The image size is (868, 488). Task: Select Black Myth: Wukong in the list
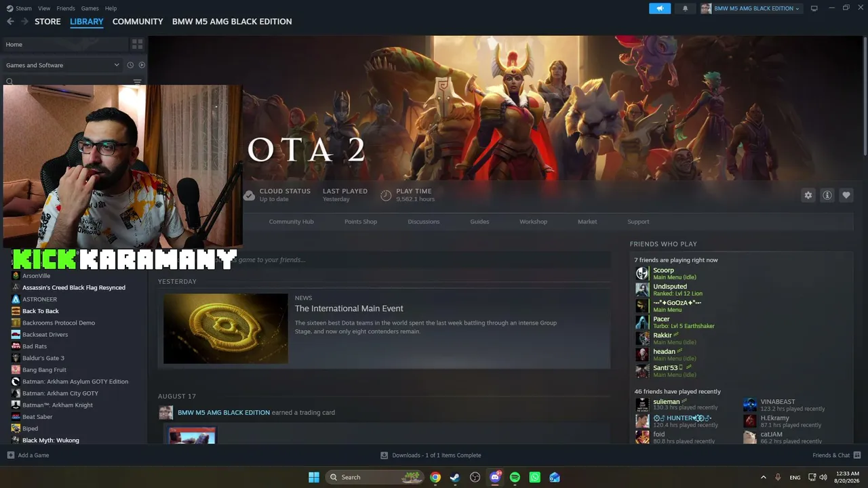[51, 441]
